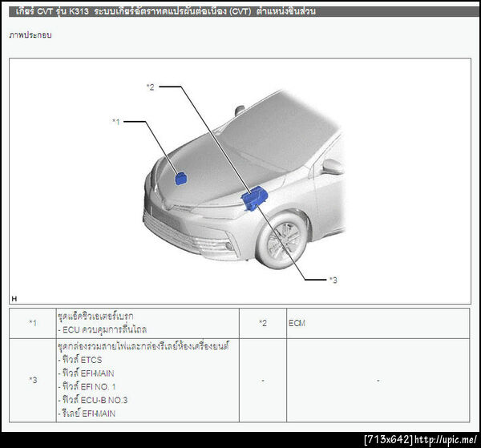Select the *1 cell in legend table

tap(33, 323)
